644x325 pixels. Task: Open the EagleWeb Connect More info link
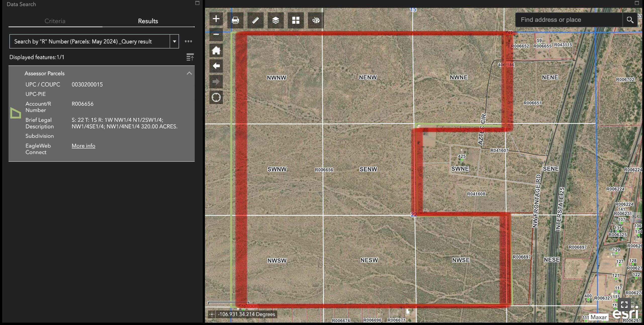(x=83, y=146)
